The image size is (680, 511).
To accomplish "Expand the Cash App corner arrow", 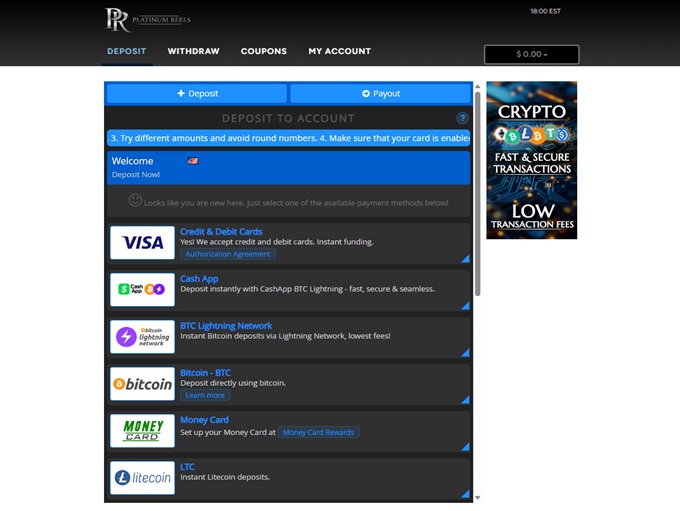I will (465, 306).
